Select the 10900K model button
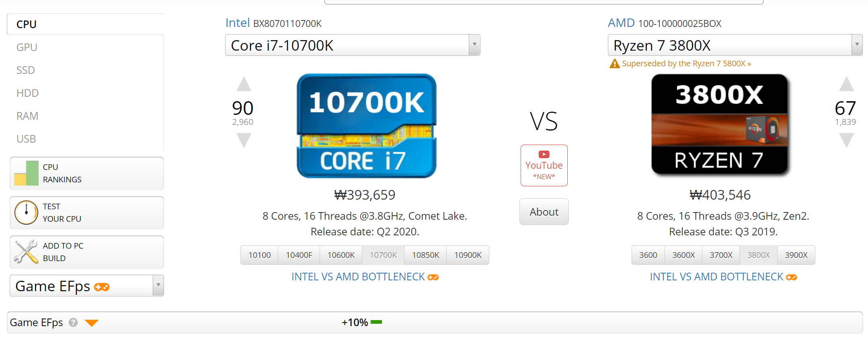This screenshot has width=868, height=341. (x=468, y=255)
